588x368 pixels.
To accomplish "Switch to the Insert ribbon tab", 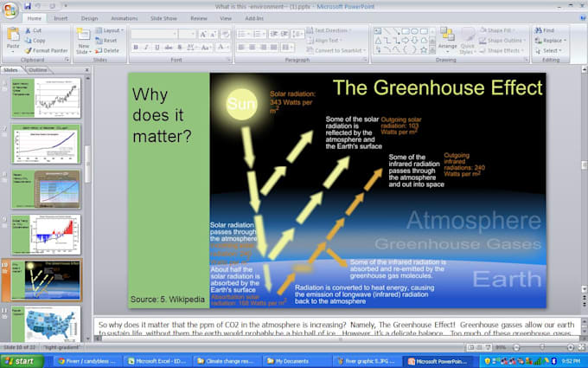I will (61, 18).
